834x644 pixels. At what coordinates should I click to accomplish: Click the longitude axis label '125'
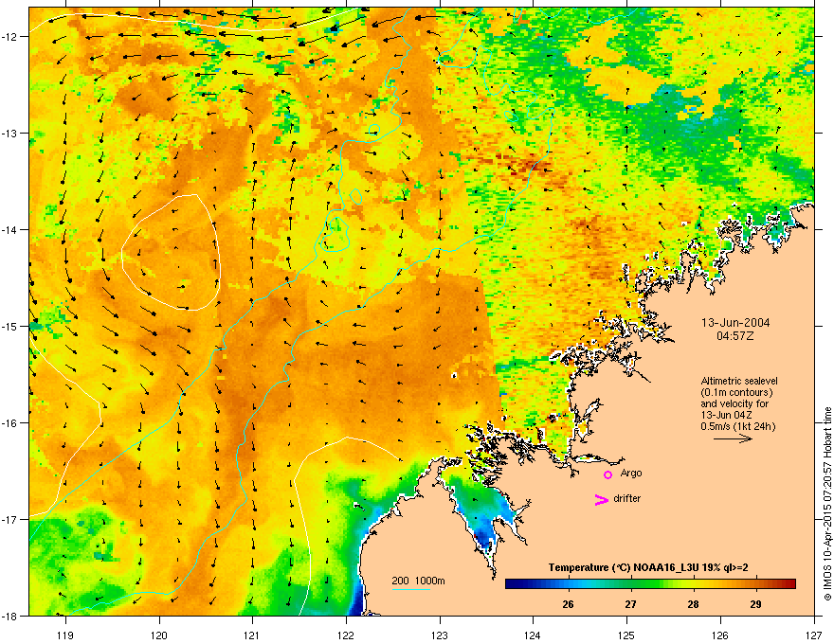pos(626,635)
